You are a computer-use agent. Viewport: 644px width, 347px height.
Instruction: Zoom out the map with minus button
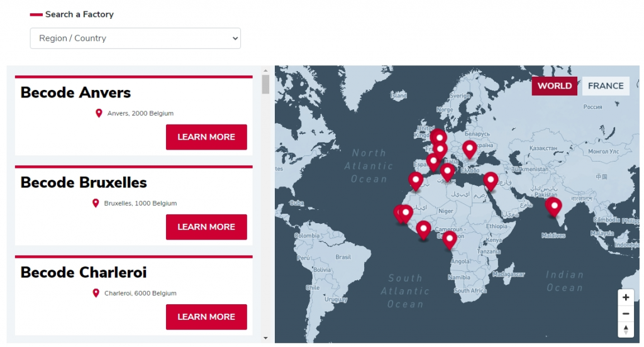point(626,314)
